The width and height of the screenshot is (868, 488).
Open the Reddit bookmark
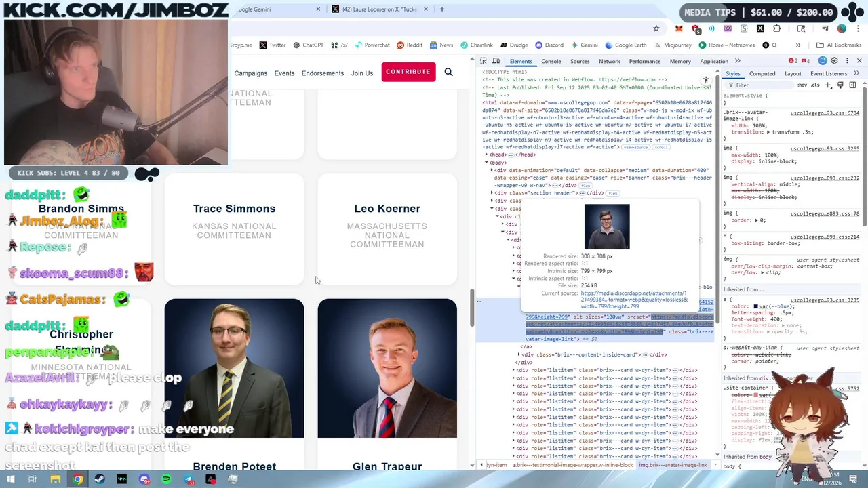coord(409,45)
